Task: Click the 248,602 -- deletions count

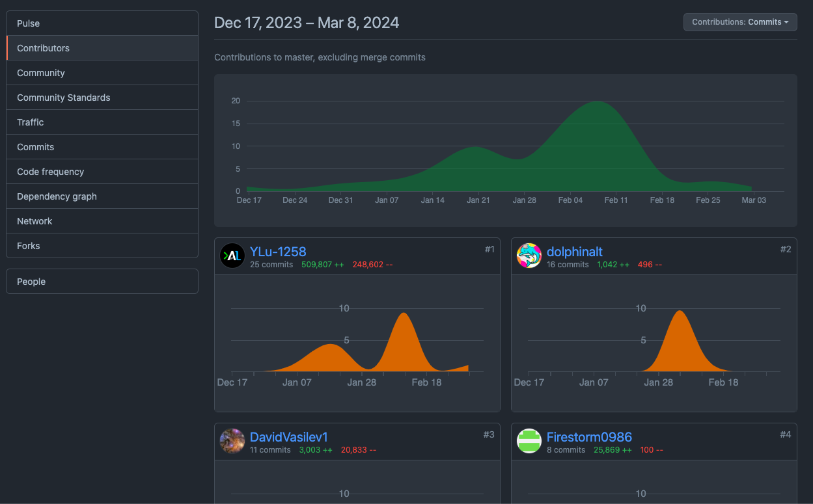Action: click(x=372, y=265)
